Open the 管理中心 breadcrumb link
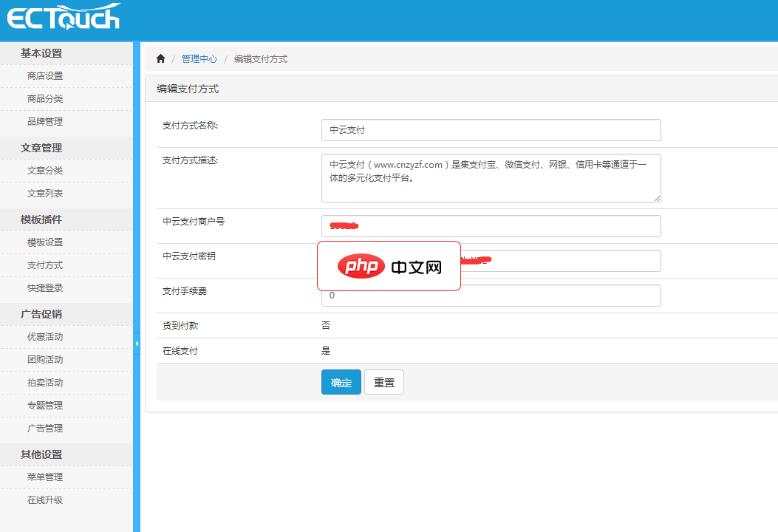 pyautogui.click(x=199, y=58)
